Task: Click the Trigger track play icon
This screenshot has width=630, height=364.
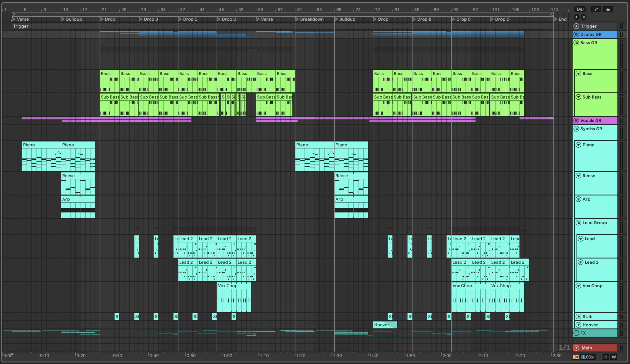Action: (x=576, y=26)
